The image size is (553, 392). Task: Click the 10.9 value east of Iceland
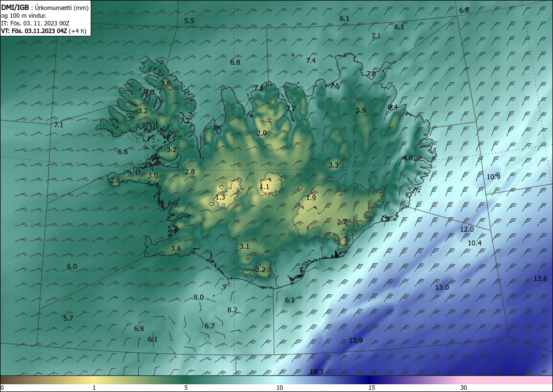click(493, 177)
